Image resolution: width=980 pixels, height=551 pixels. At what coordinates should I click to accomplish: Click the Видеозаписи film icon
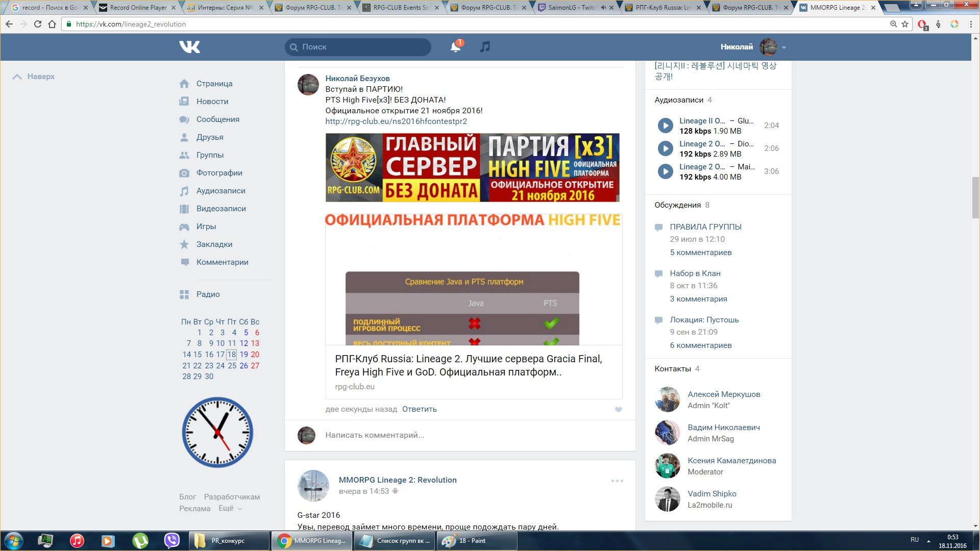(x=184, y=209)
